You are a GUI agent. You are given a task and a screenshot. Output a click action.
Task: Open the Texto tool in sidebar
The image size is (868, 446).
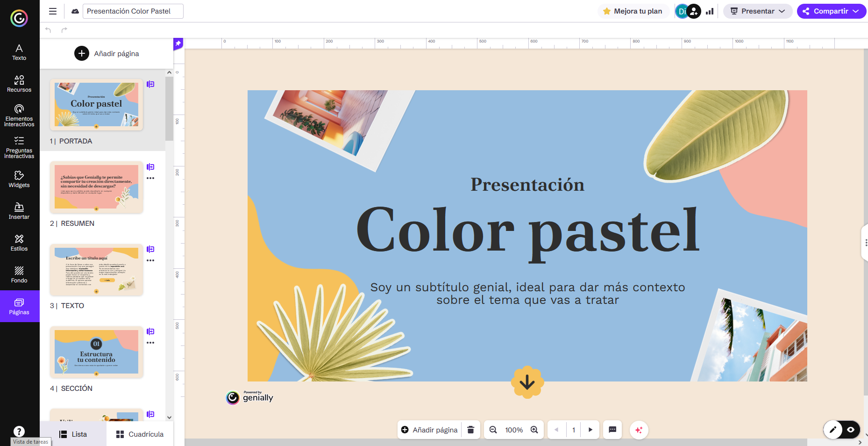click(x=19, y=52)
